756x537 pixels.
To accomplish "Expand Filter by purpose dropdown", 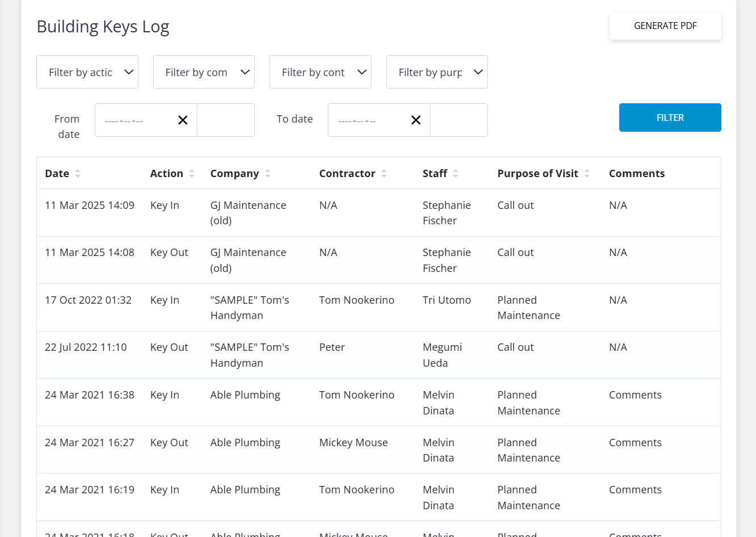I will [437, 72].
